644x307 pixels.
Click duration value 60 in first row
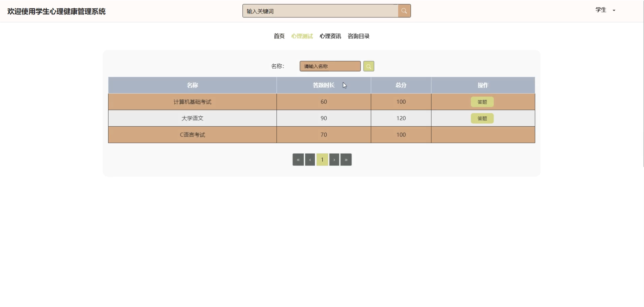(324, 102)
